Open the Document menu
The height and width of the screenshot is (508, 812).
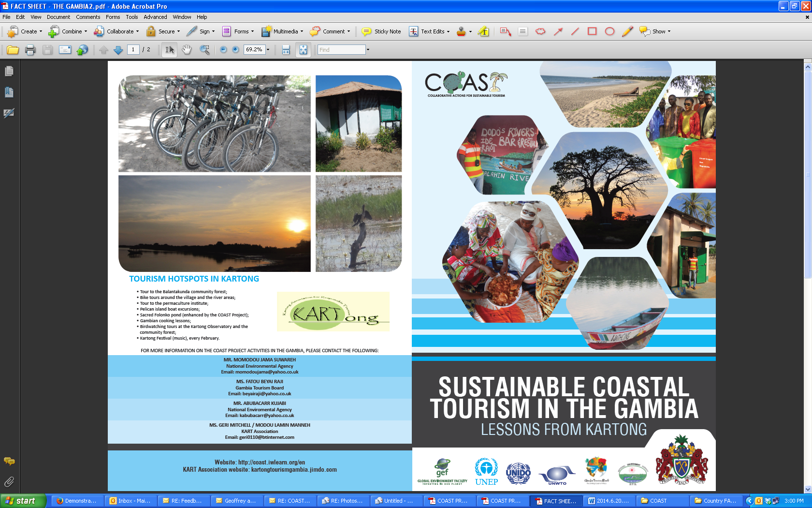(58, 17)
